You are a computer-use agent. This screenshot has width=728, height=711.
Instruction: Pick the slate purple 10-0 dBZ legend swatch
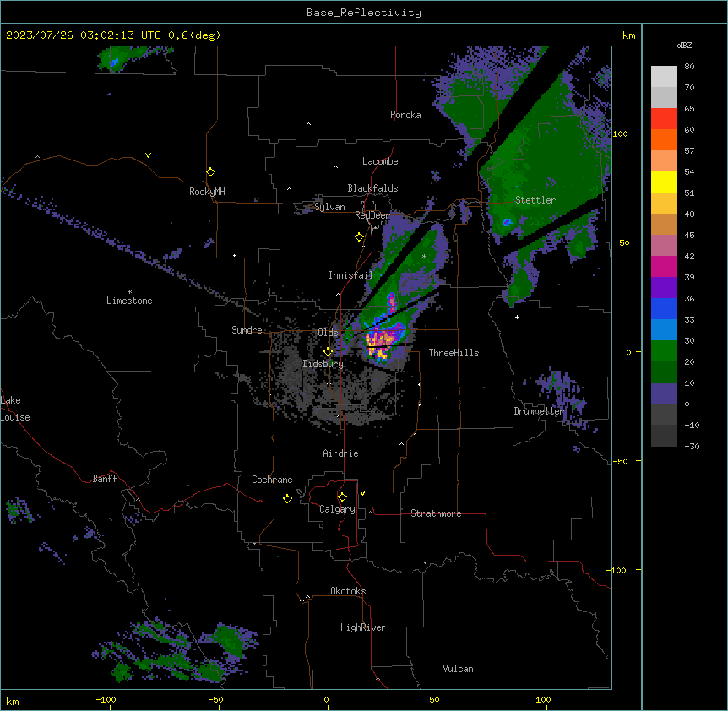click(664, 393)
